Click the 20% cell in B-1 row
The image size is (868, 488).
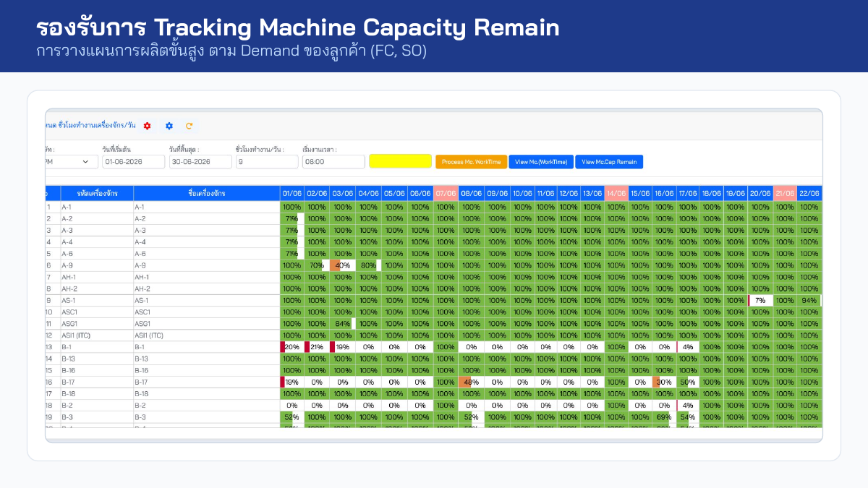tap(292, 347)
